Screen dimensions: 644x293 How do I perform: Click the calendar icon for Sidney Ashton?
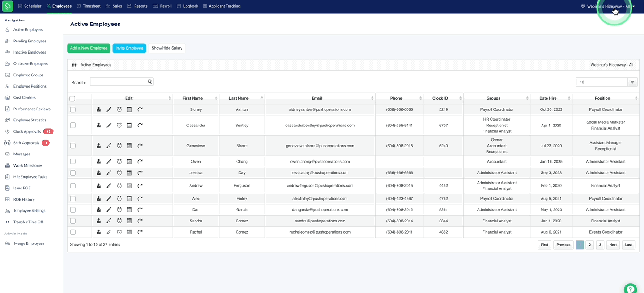point(130,109)
